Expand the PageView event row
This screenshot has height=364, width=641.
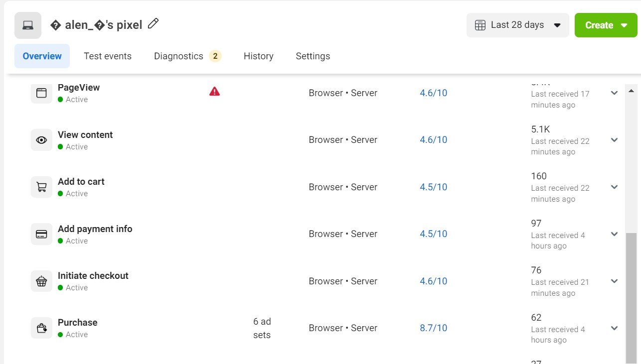(x=614, y=93)
